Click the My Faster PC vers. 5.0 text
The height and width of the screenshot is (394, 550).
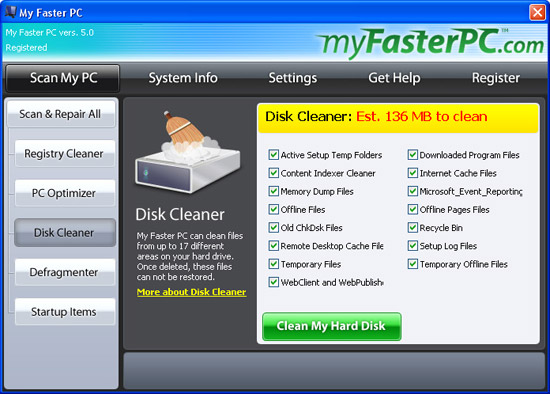coord(49,33)
